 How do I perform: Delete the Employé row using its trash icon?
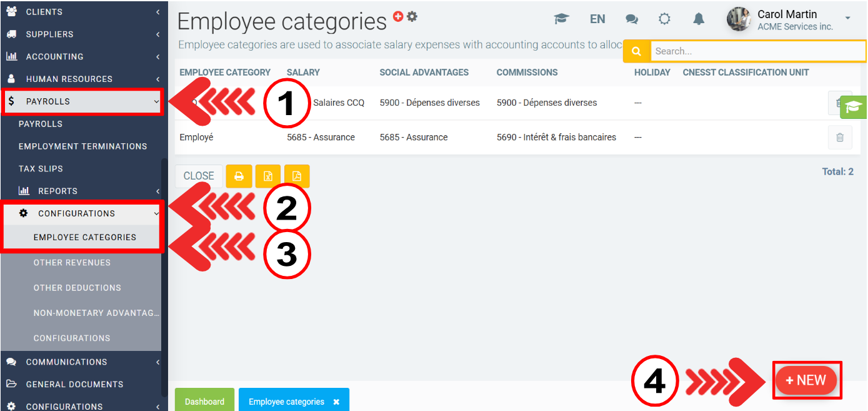tap(839, 138)
